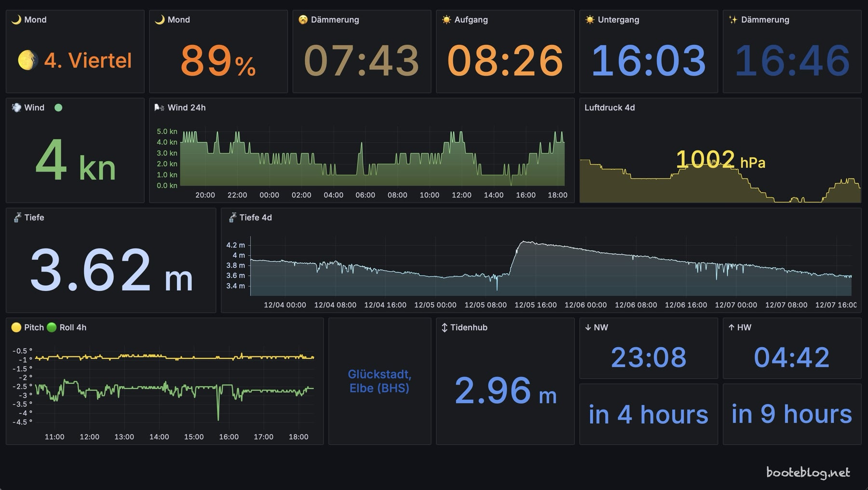
Task: Toggle the yellow Pitch legend dot
Action: click(16, 327)
